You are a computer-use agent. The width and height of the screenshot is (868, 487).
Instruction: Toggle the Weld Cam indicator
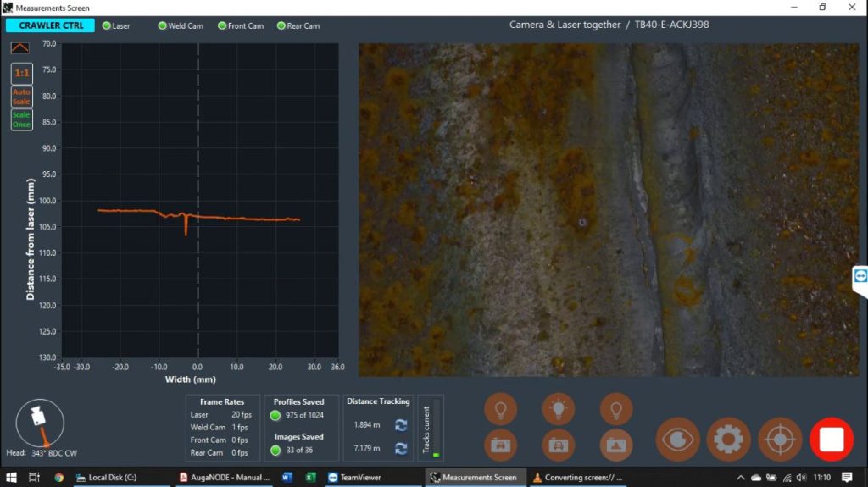pos(162,25)
